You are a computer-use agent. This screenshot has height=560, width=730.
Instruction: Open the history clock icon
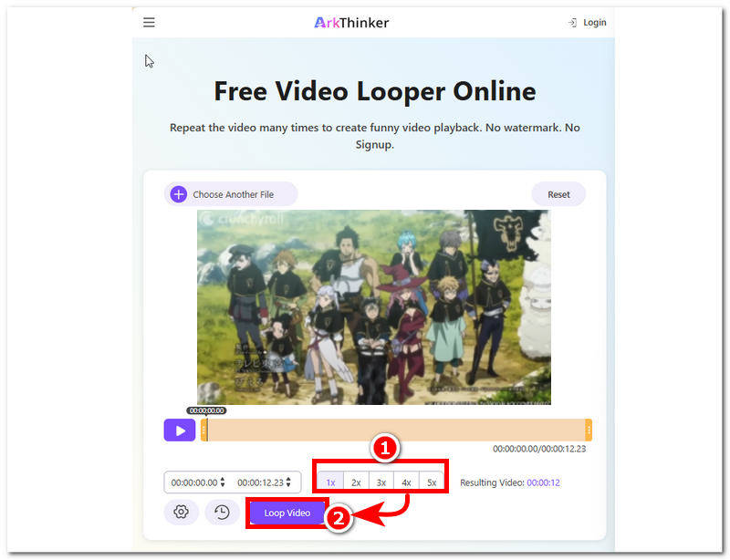(x=221, y=513)
